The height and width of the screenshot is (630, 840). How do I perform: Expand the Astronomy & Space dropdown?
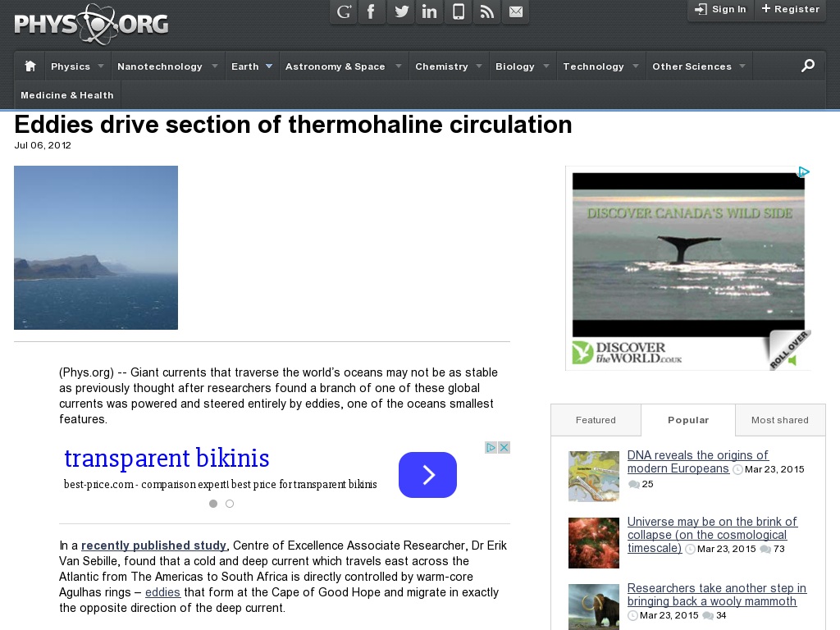pyautogui.click(x=399, y=66)
